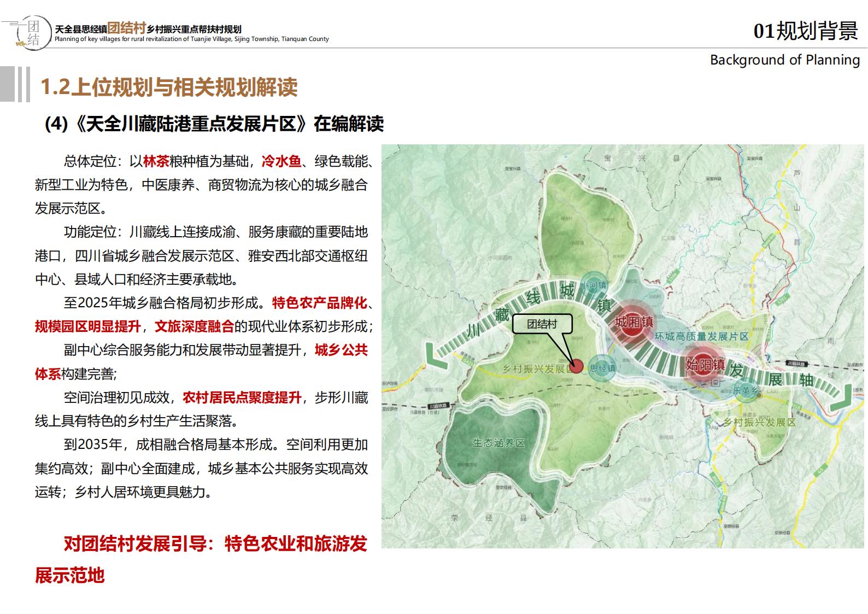Viewport: 868px width, 614px height.
Task: Click the English header Planning of key villages
Action: click(x=192, y=39)
